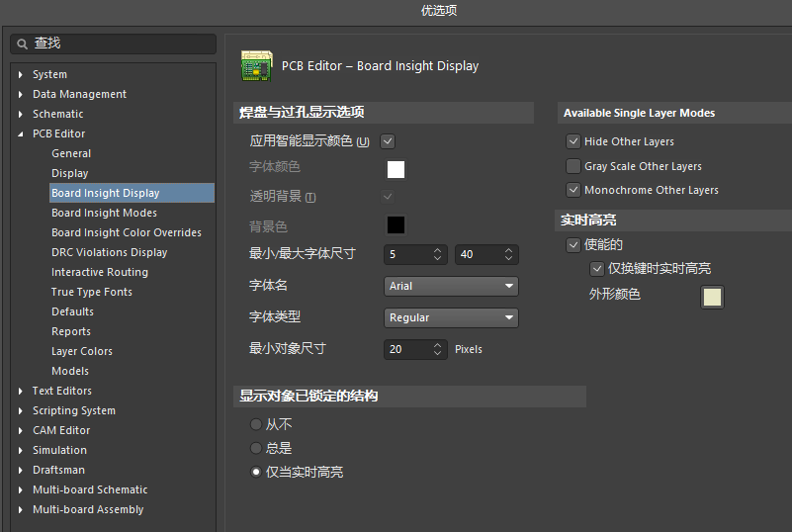Expand the System tree node
Viewport: 792px width, 532px height.
tap(20, 75)
